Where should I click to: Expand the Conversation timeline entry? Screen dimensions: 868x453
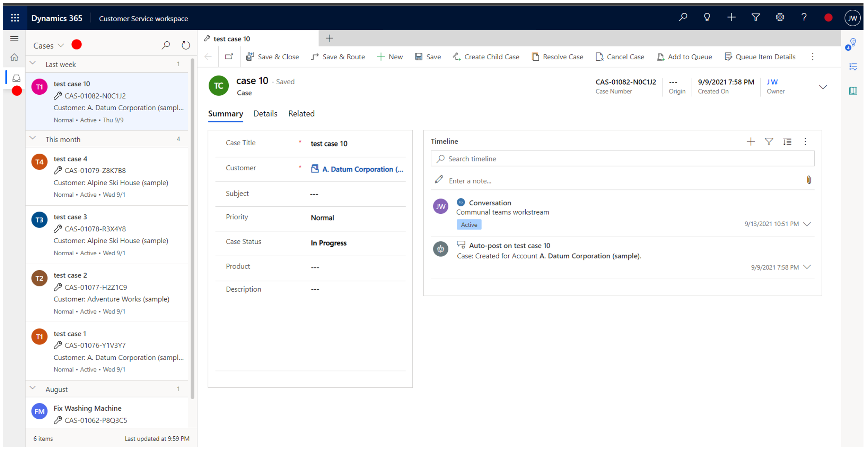[x=808, y=224]
